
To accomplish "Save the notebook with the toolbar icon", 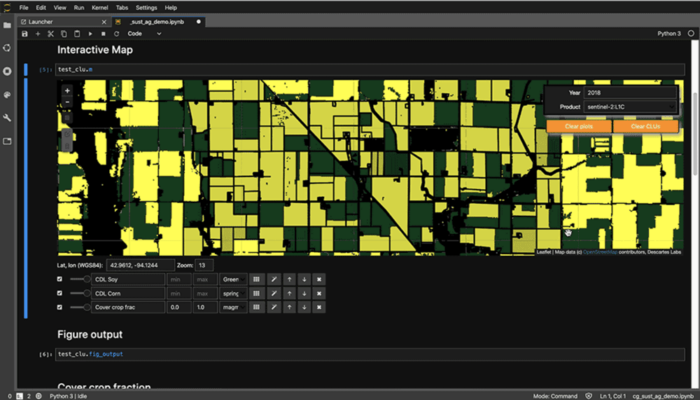I will coord(25,34).
